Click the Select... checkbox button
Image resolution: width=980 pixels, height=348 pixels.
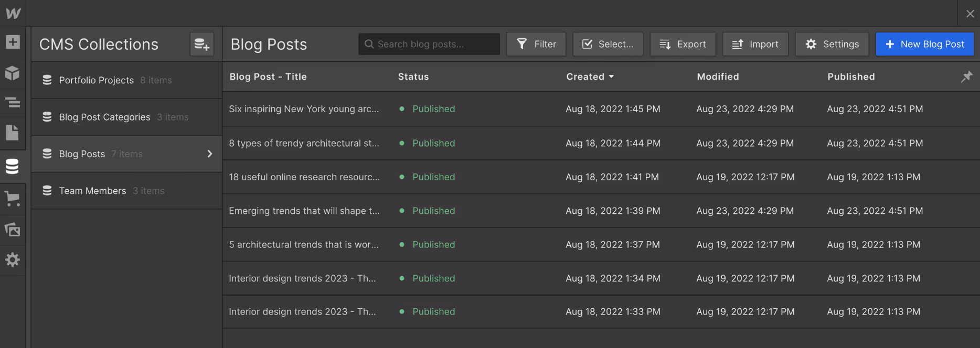click(608, 44)
